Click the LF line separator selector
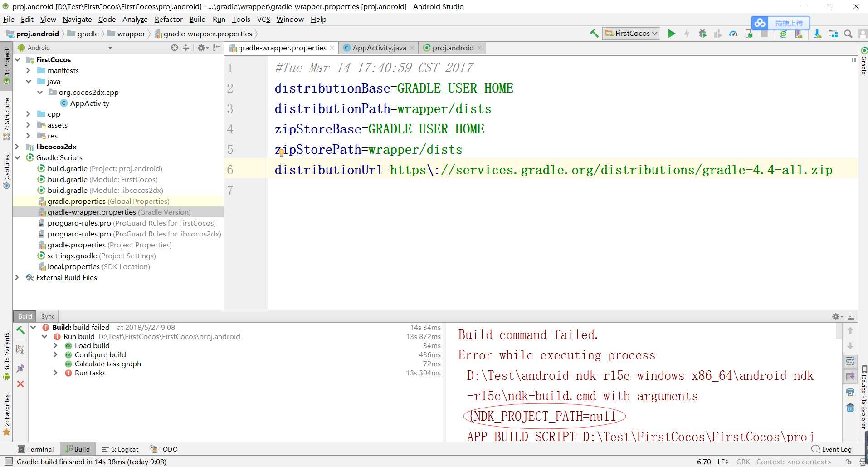Image resolution: width=868 pixels, height=467 pixels. (x=723, y=462)
